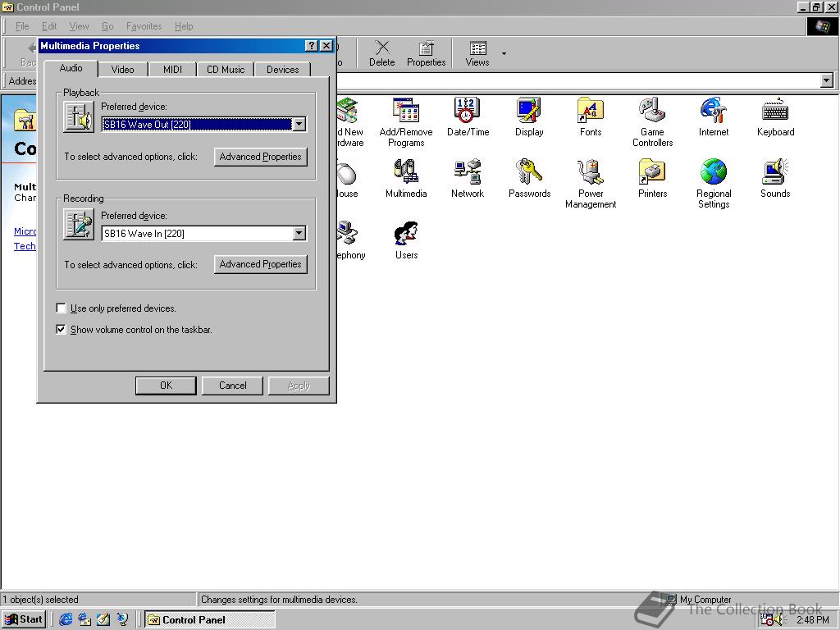Open the Internet settings icon
Screen dimensions: 840x630
click(x=714, y=116)
